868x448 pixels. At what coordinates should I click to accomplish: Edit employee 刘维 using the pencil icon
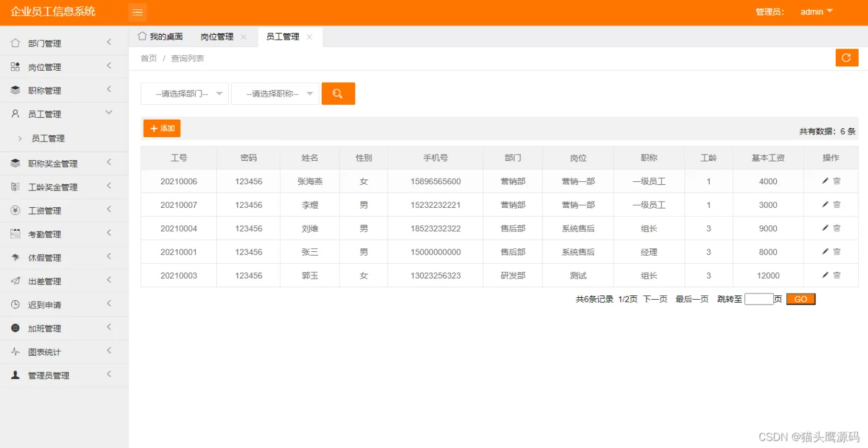(x=825, y=228)
